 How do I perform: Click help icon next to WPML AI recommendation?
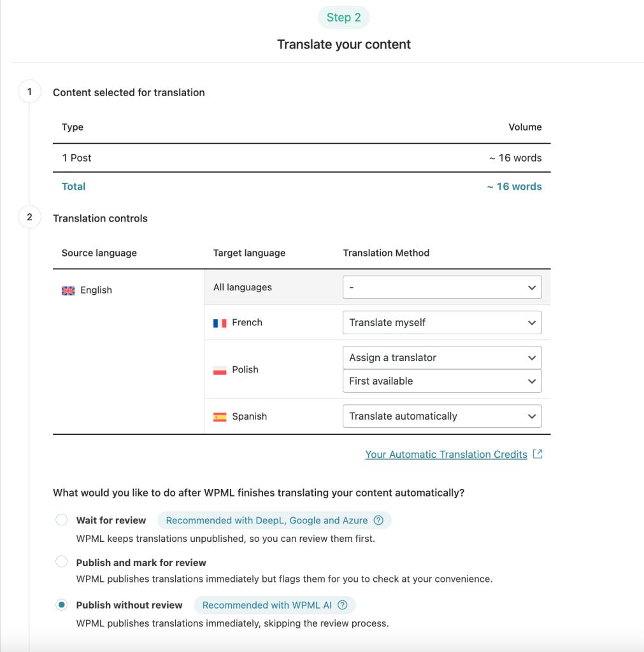[343, 605]
